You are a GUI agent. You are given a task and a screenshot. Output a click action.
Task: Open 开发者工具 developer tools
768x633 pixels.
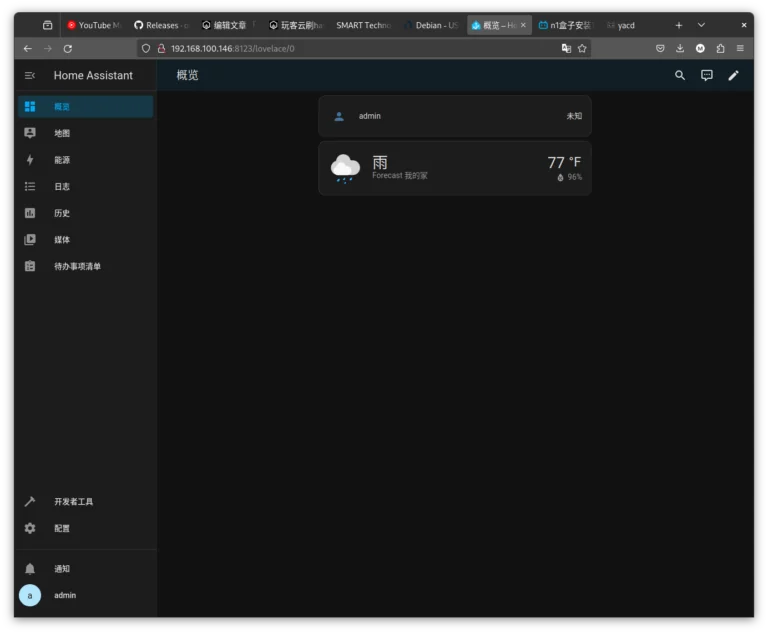coord(86,502)
